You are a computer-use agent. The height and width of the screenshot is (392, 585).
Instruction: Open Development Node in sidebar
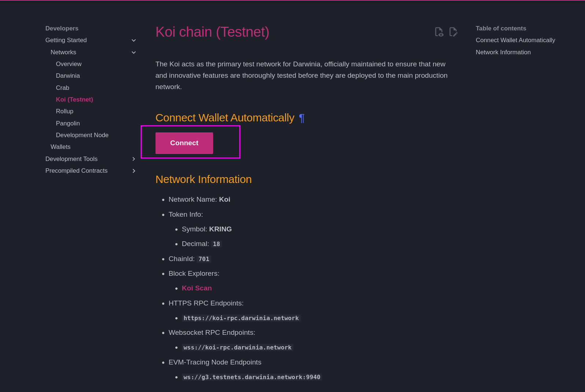click(82, 135)
